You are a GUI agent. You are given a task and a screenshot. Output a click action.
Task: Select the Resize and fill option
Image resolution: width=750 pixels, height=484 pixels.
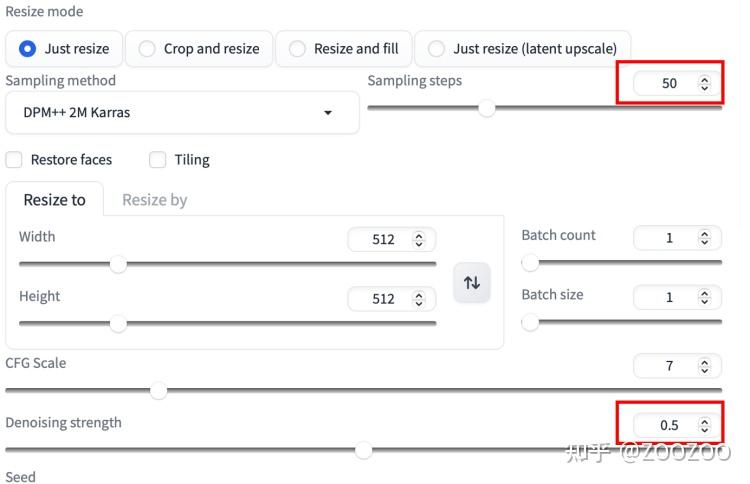click(x=297, y=48)
